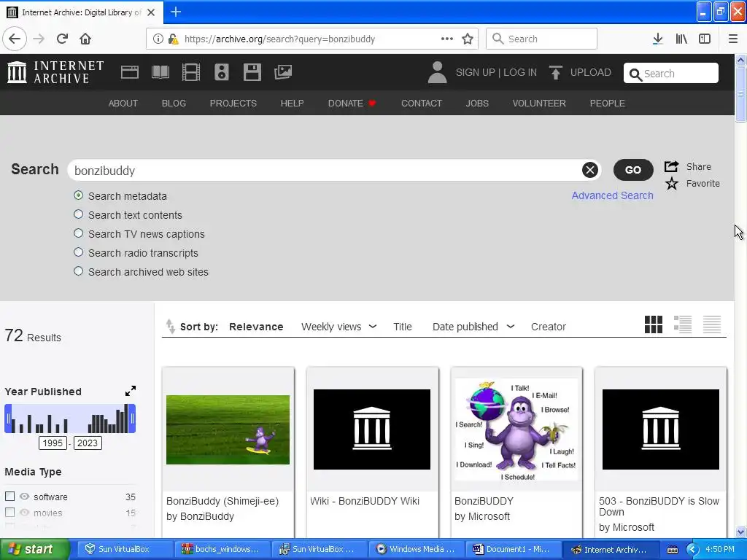Clear the bonzibuddy search query

tap(589, 169)
